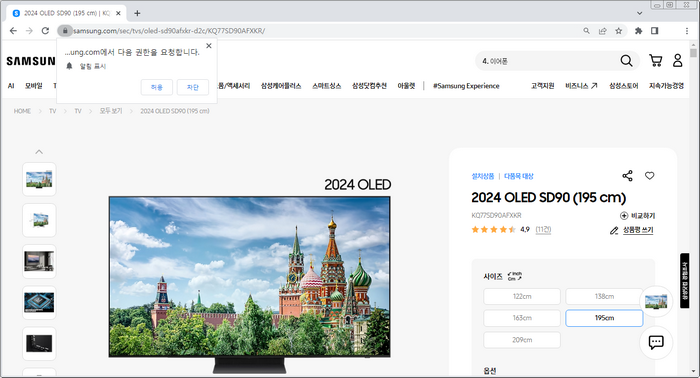The image size is (700, 378).
Task: Open 지속가능경영 link
Action: [x=666, y=86]
